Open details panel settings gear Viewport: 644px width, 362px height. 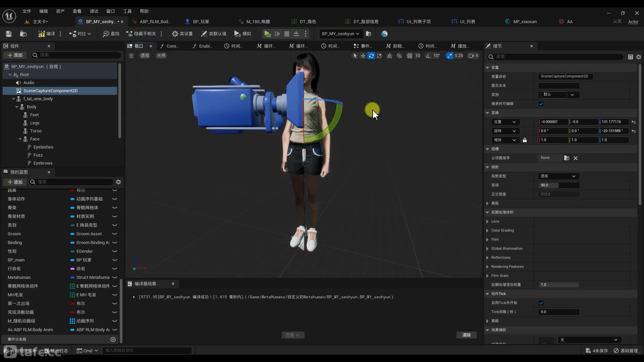pos(639,57)
